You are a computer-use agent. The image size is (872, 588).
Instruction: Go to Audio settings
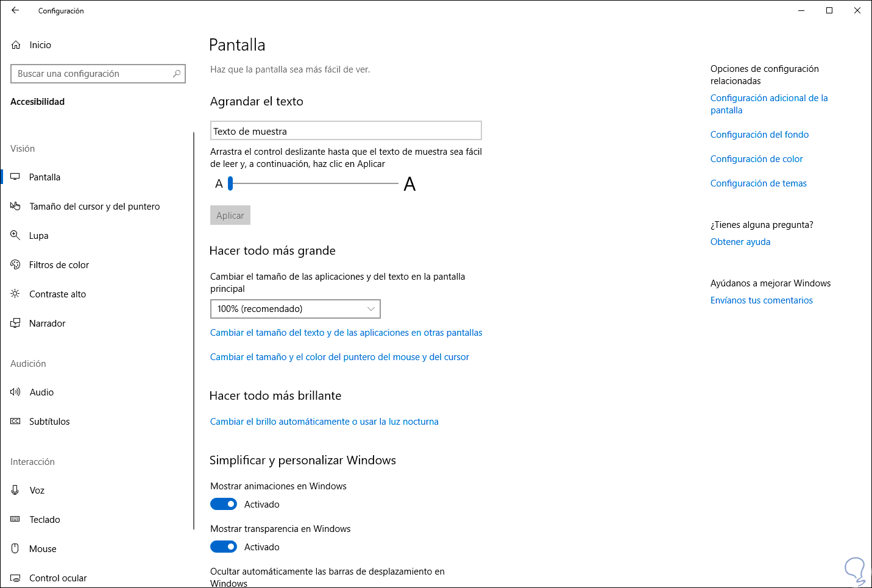click(41, 392)
